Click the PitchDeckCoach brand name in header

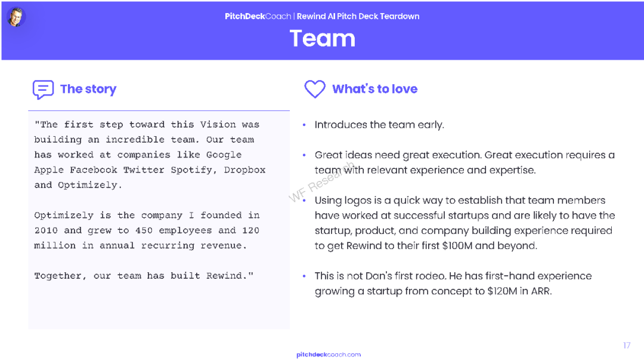tap(258, 17)
